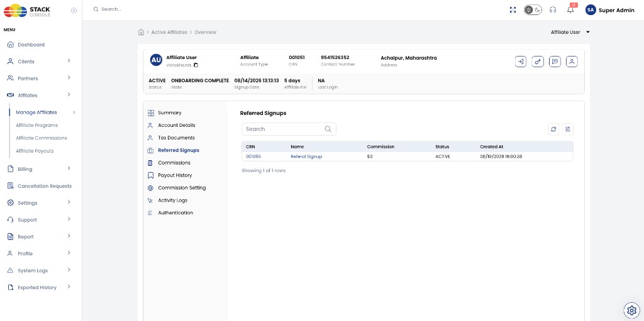Click the home breadcrumb icon

(141, 32)
